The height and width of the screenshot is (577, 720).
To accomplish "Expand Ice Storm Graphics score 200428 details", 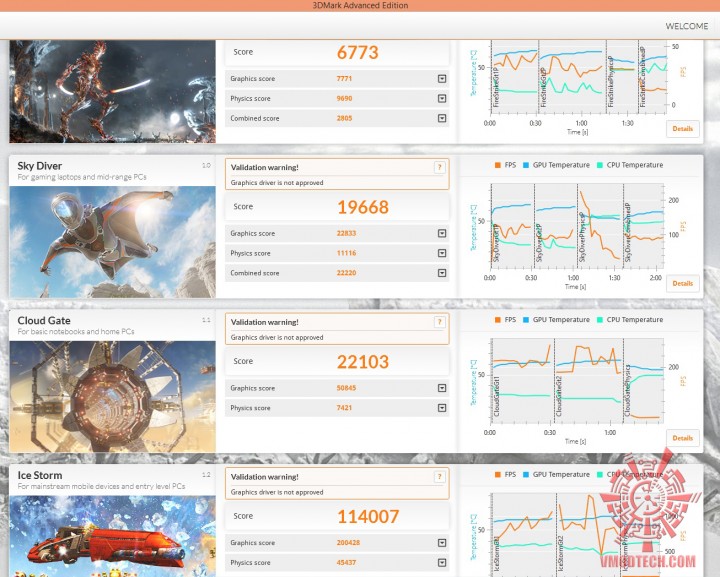I will 442,543.
